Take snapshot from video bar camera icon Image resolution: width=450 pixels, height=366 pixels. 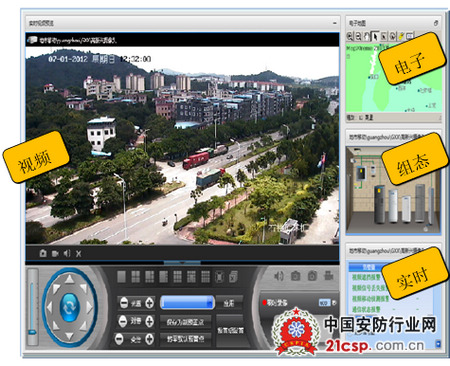[43, 253]
